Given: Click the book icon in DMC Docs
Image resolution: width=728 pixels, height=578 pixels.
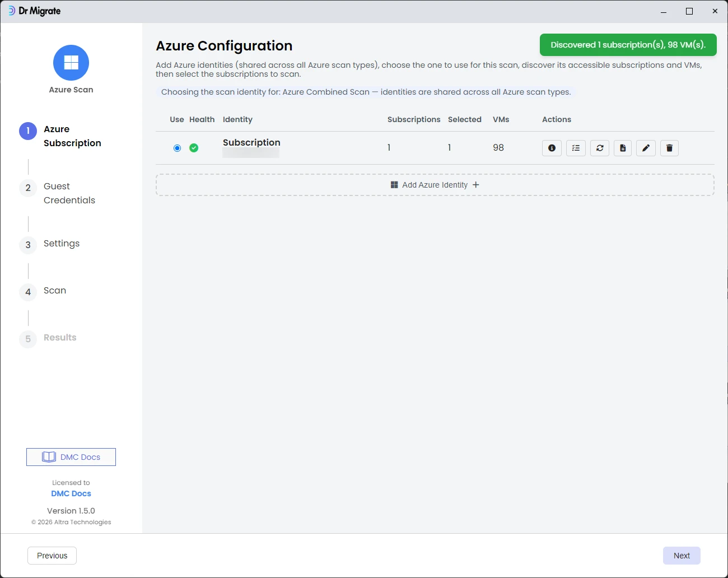Looking at the screenshot, I should (x=49, y=457).
